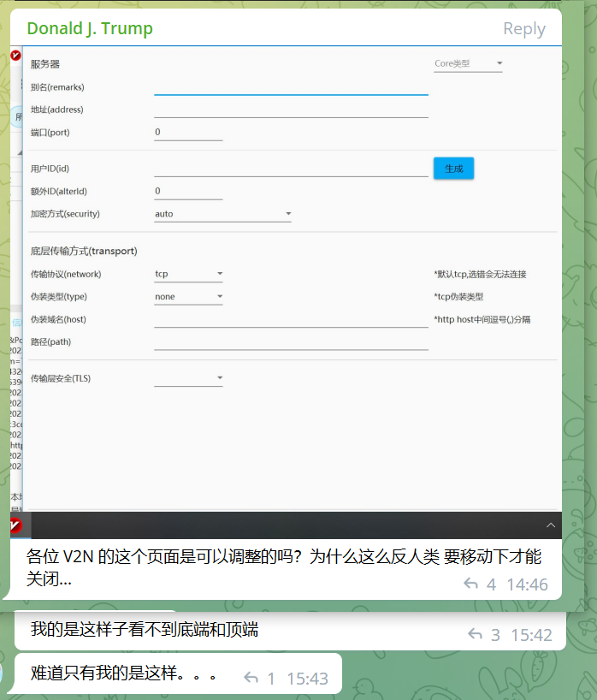Click the v2rayN icon in the bottom dark bar
597x700 pixels.
pyautogui.click(x=15, y=525)
